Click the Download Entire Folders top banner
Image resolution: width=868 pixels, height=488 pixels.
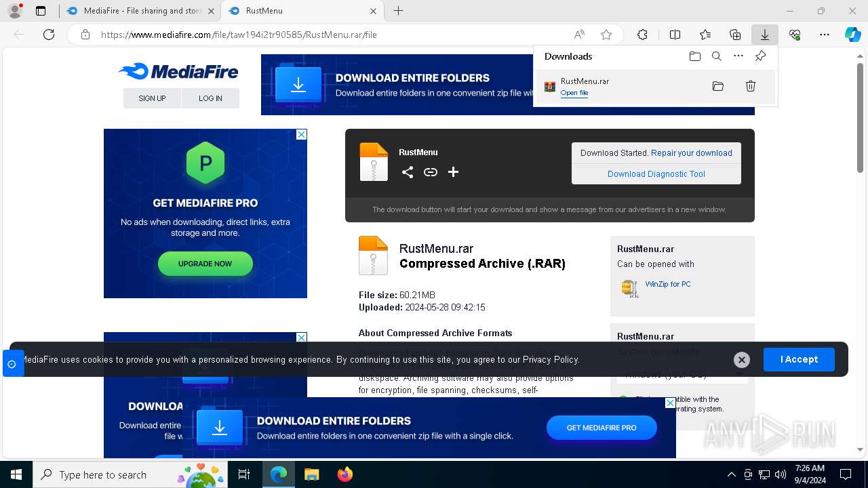[397, 85]
